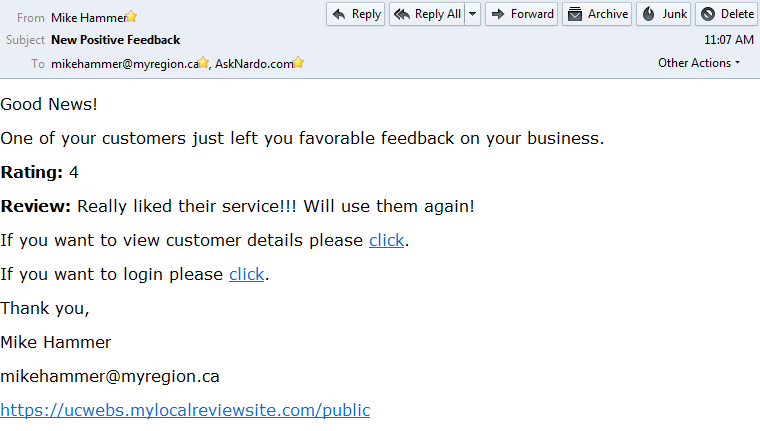Viewport: 760px width, 431px height.
Task: Archive the New Positive Feedback email
Action: click(x=597, y=14)
